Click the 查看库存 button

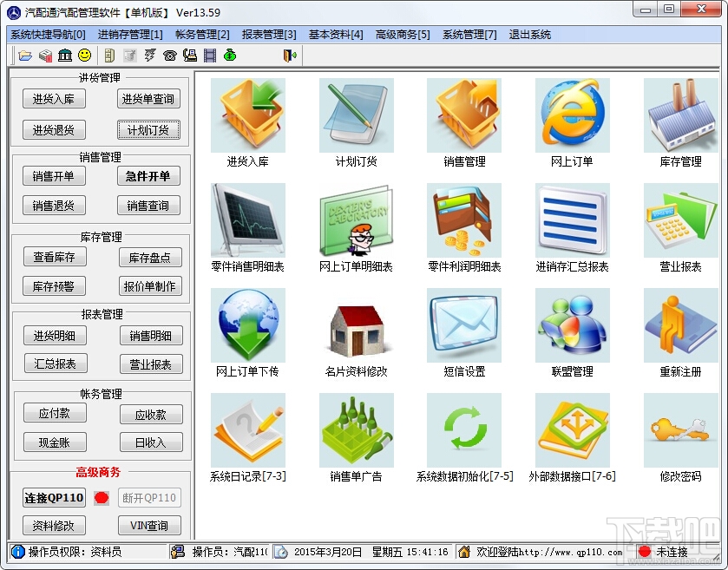[55, 257]
